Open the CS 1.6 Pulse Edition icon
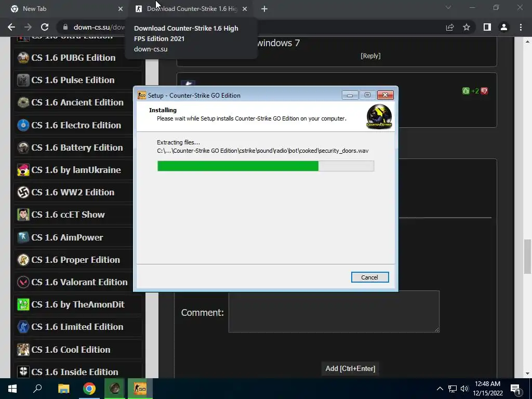The image size is (532, 399). point(23,80)
